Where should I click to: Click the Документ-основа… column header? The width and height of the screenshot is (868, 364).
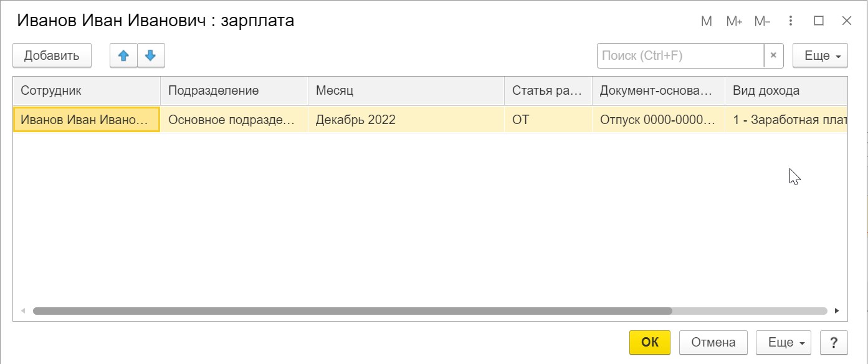659,90
